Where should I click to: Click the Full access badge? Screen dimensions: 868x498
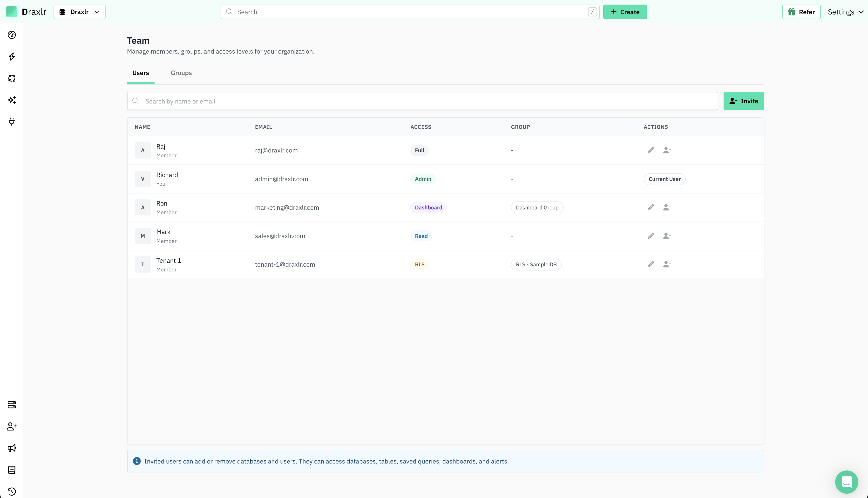coord(419,150)
